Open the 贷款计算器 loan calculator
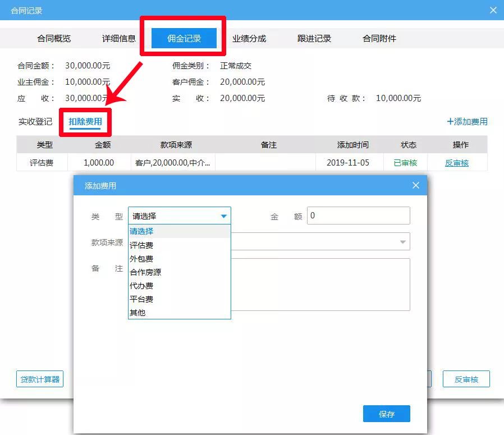 [39, 379]
